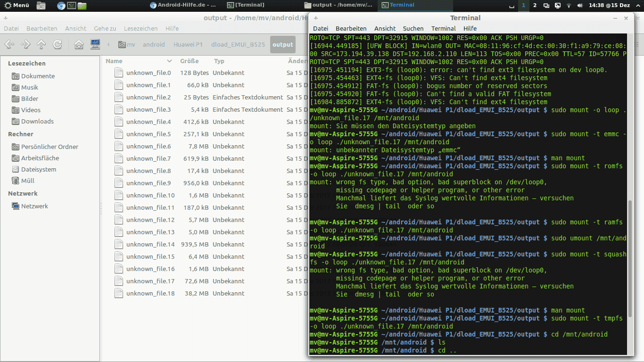Navigate to dload_EMUI_B525 in path bar
644x362 pixels.
tap(238, 44)
